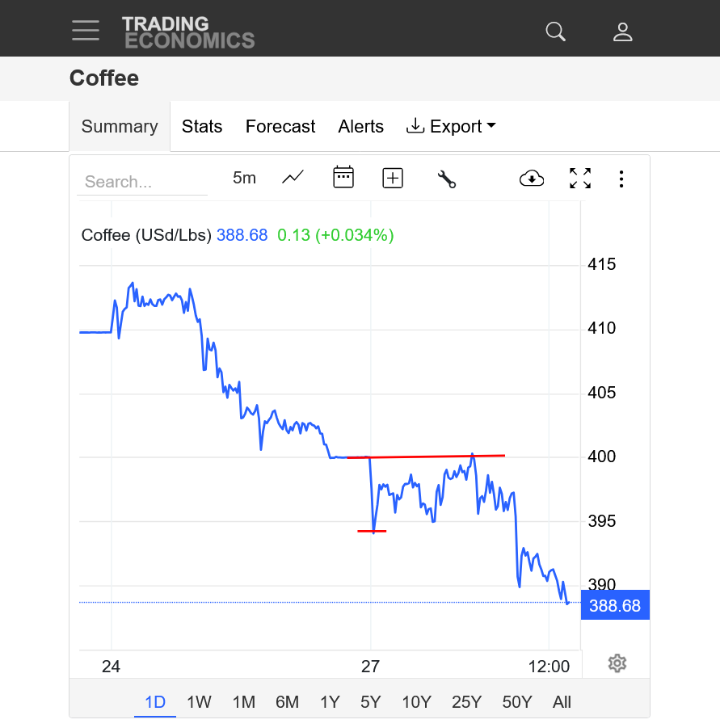Viewport: 720px width, 728px height.
Task: Go to the Alerts tab
Action: pos(361,127)
